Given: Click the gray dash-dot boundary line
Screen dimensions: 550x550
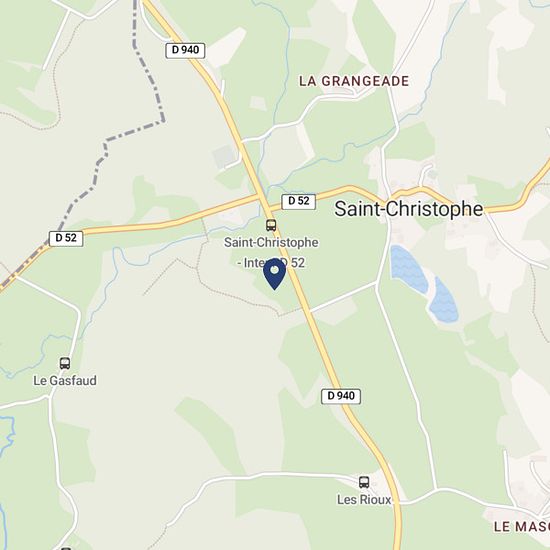Looking at the screenshot, I should [x=135, y=132].
